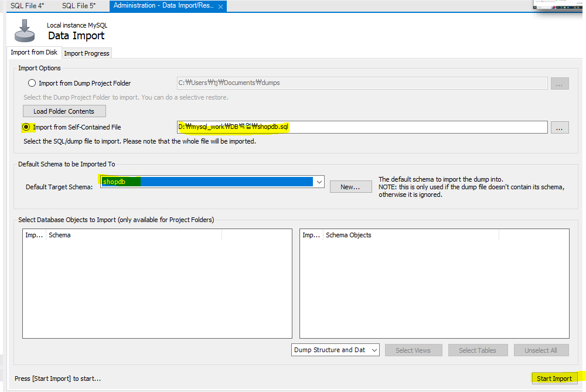Switch to the SQL File 5 tab

79,6
